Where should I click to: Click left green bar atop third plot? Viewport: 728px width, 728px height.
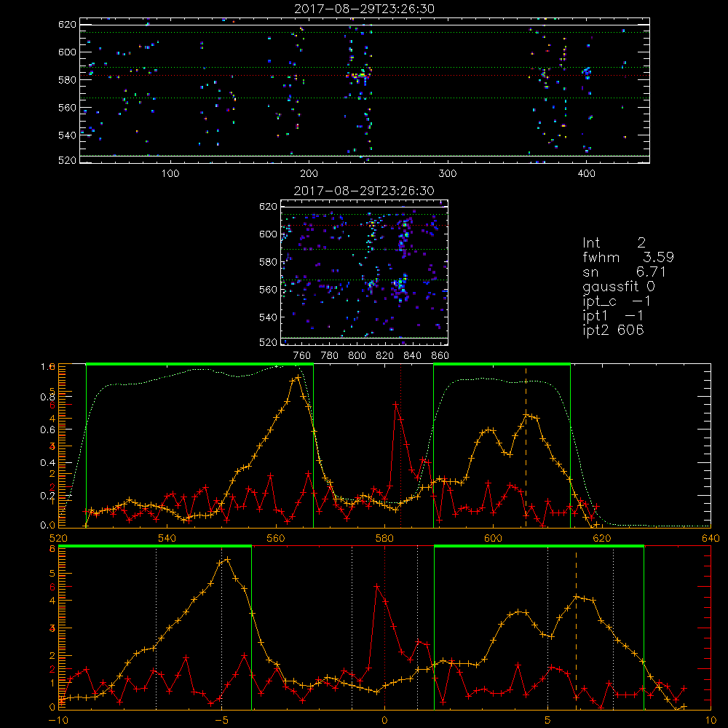[199, 364]
